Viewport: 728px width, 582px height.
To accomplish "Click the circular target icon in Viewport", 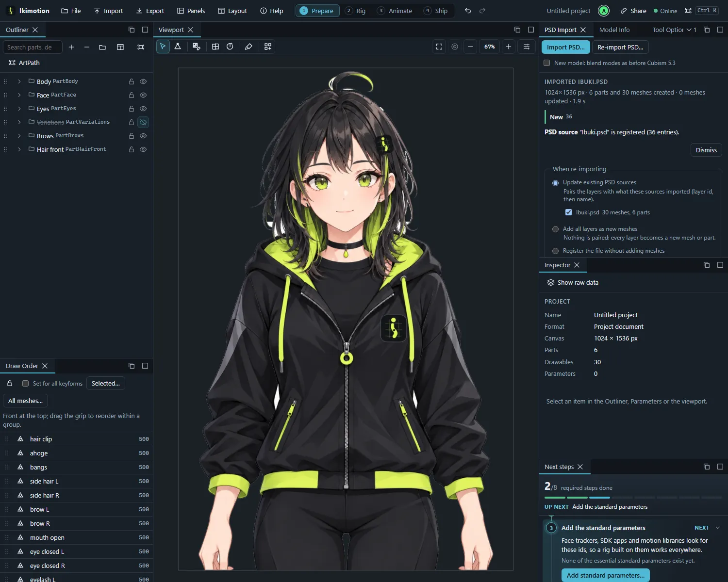I will pos(455,47).
